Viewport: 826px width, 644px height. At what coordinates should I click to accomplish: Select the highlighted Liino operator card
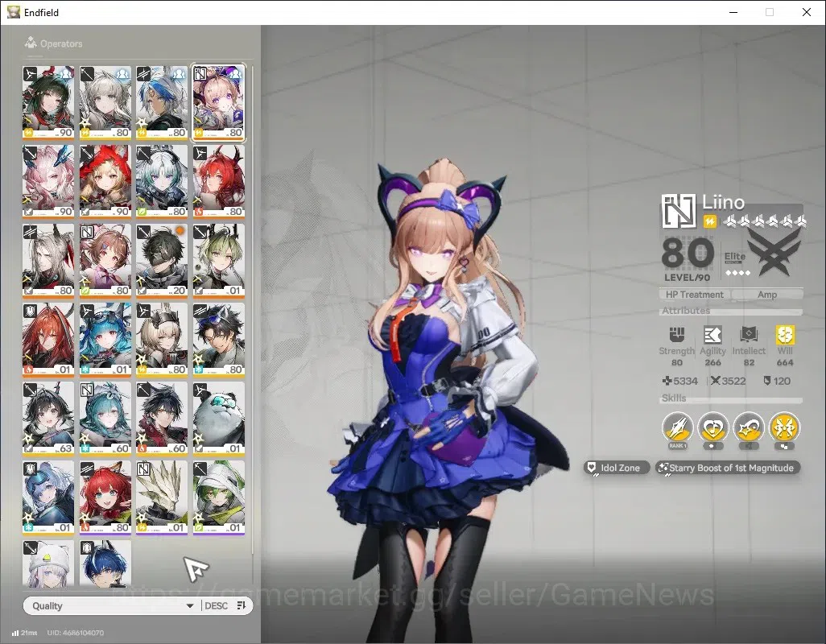coord(218,102)
